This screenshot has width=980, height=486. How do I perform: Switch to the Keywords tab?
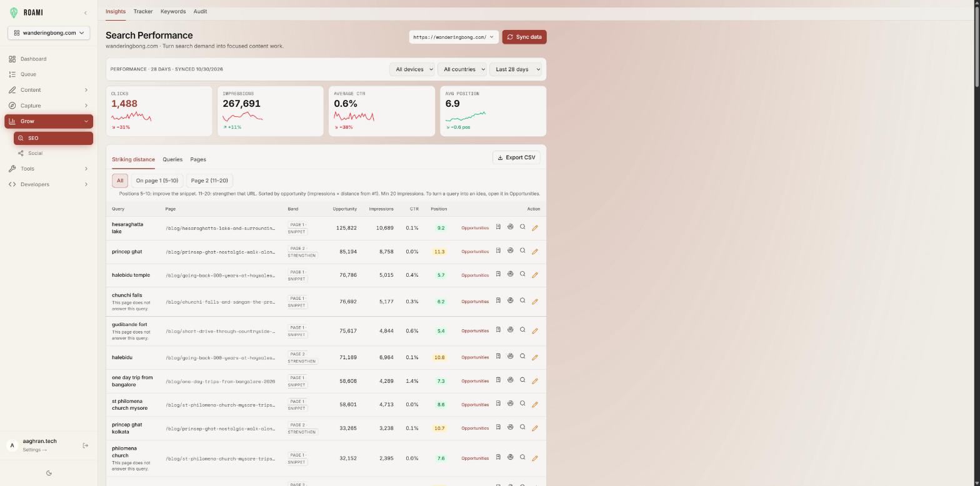[x=173, y=11]
